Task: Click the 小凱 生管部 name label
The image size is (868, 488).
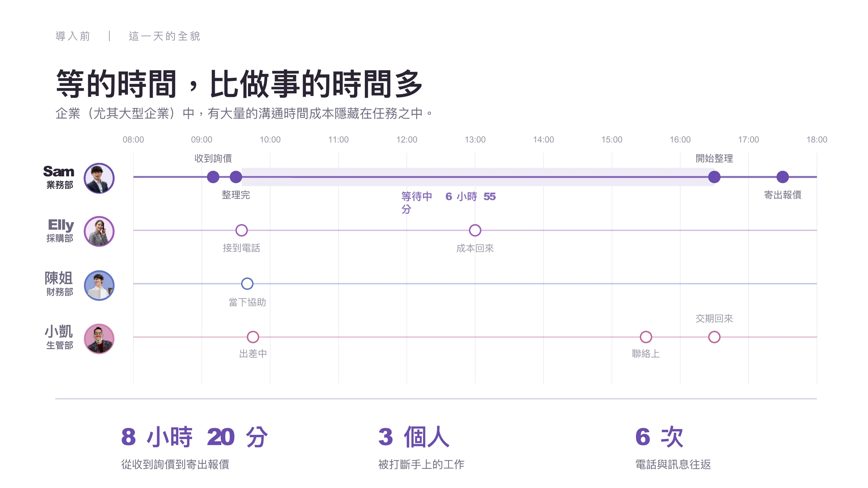Action: click(59, 337)
